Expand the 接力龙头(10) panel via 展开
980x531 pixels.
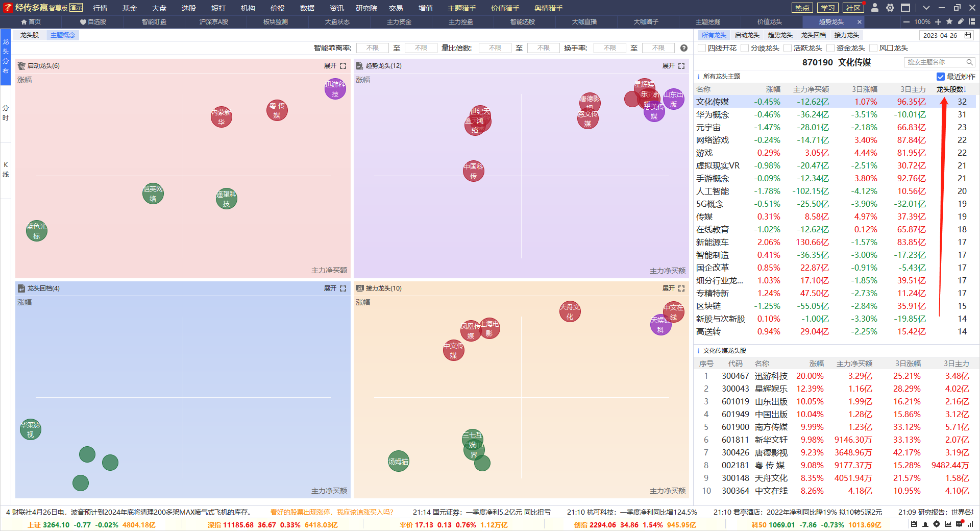(x=668, y=288)
